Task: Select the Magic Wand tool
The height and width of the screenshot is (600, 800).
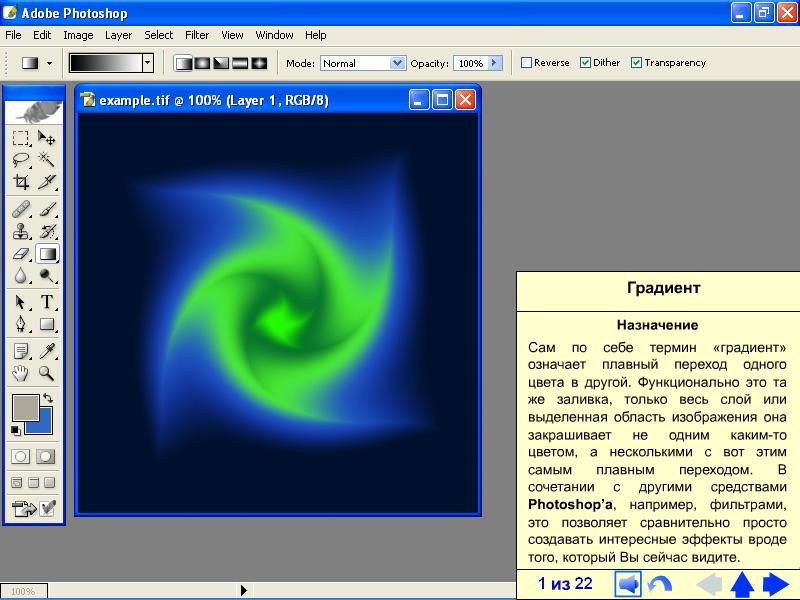Action: coord(47,160)
